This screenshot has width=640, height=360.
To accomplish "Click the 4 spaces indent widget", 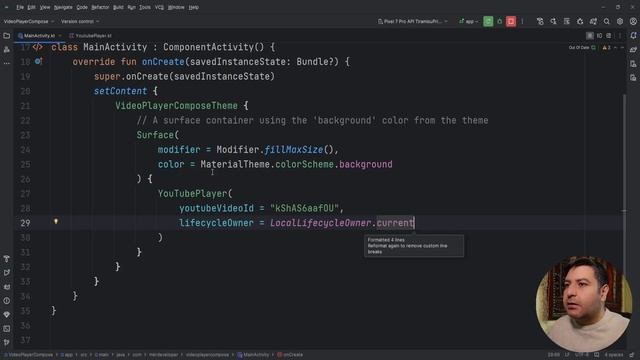I will 614,355.
